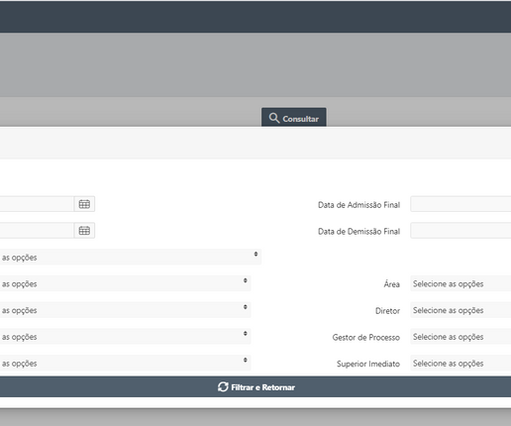This screenshot has height=426, width=511.
Task: Click the Data de Admissão Final label
Action: pos(359,205)
